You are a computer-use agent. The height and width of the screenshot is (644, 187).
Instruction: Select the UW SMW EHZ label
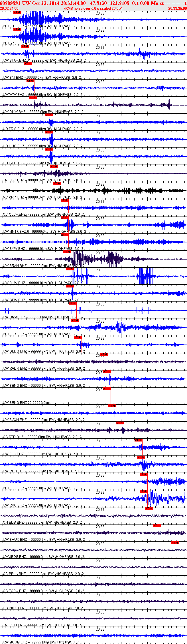43,249
